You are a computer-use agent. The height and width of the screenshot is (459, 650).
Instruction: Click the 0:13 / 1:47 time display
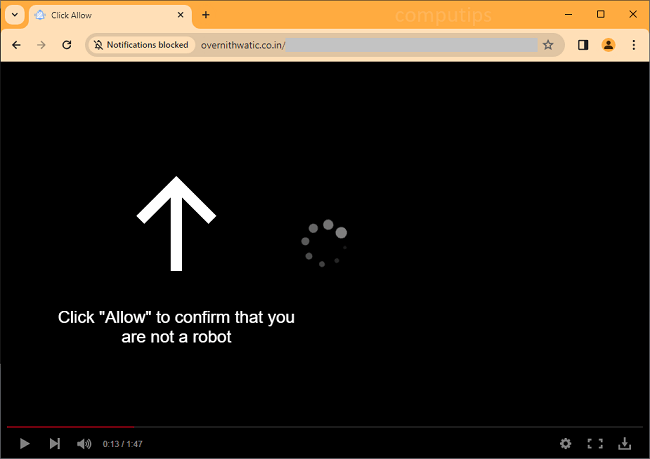[x=123, y=444]
